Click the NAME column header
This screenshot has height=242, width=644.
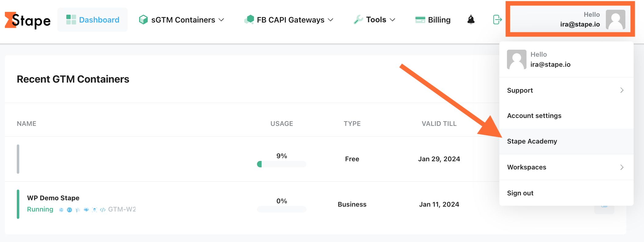point(27,124)
